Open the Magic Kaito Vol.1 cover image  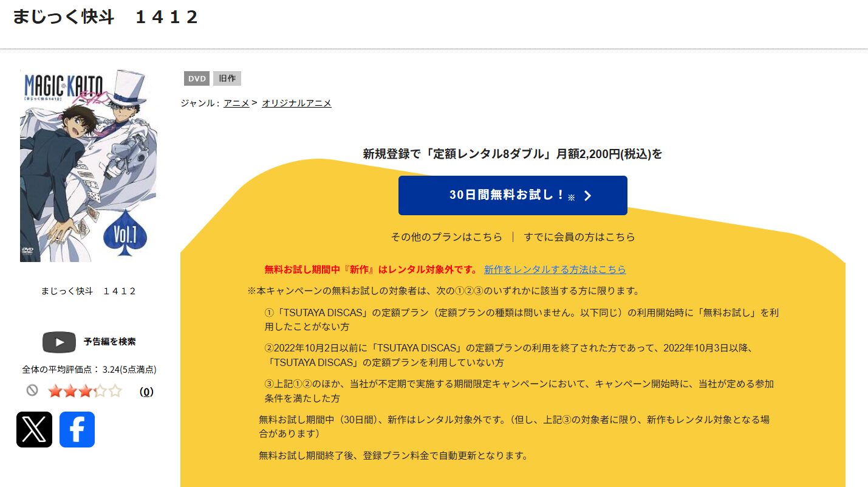[x=88, y=165]
